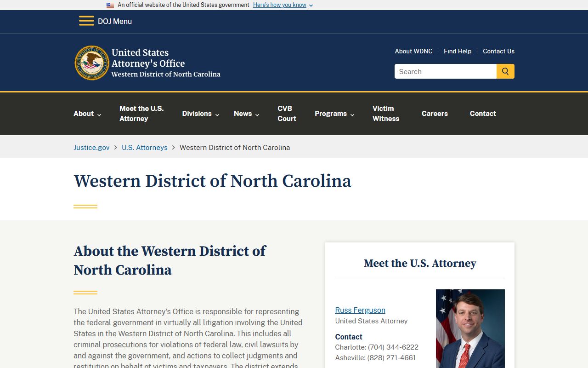Open Contact in main navigation

tap(483, 114)
